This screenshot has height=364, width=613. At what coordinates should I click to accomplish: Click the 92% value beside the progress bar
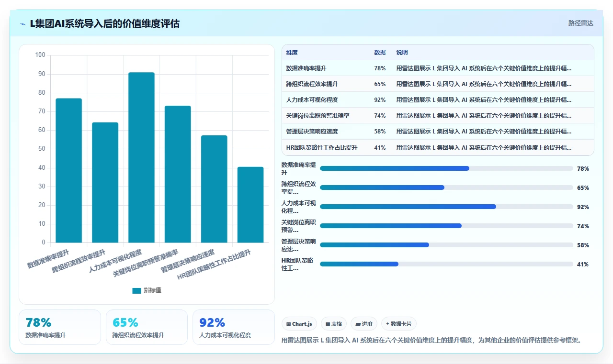tap(583, 207)
